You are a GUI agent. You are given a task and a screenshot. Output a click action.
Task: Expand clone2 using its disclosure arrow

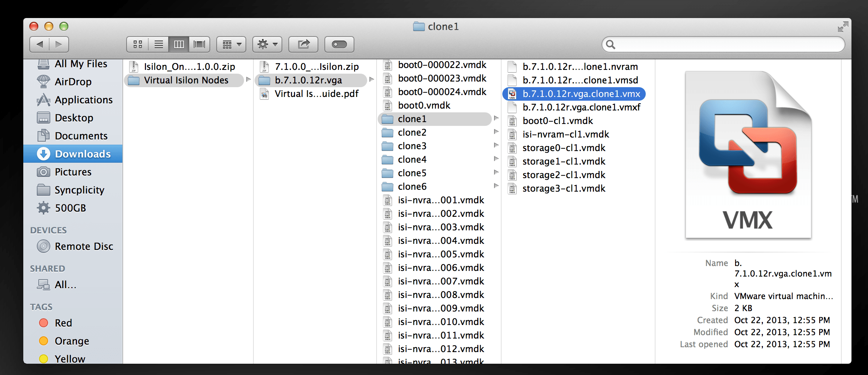(496, 132)
